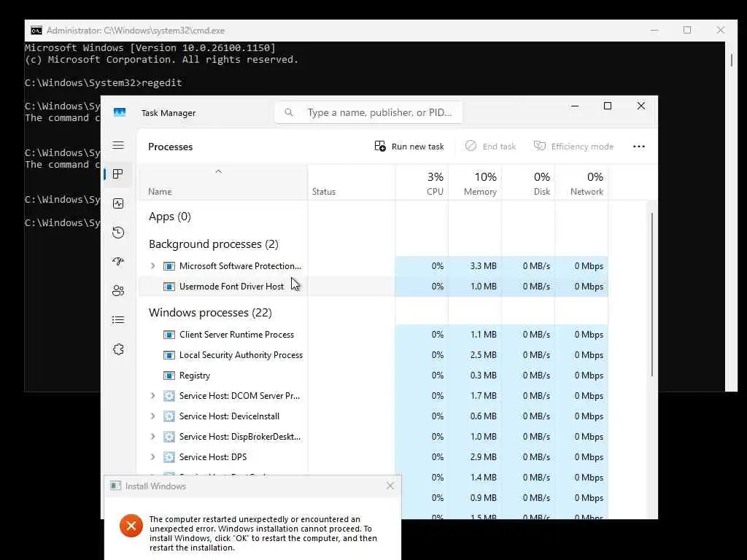Click the Windows processes (22) group heading
The image size is (747, 560).
(x=210, y=313)
